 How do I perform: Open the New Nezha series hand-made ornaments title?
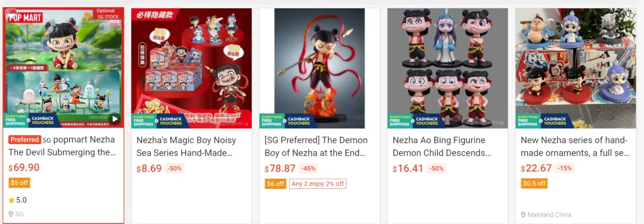(x=575, y=147)
